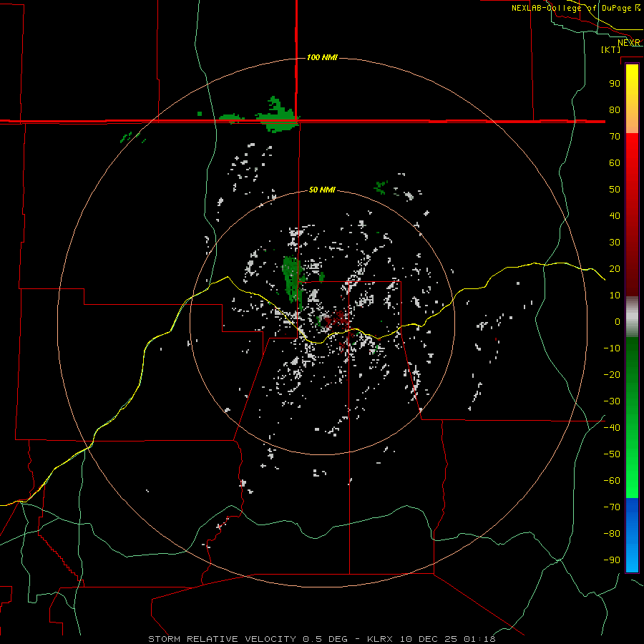Click the 50 NMI range ring label

322,190
